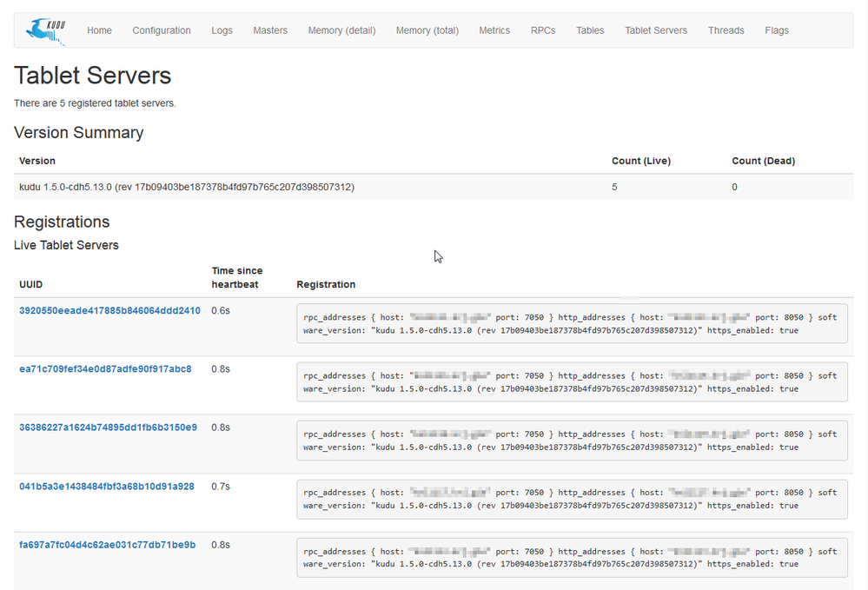Open tablet server 041b5a3e1438484fbf3a68b10d91a928
Image resolution: width=868 pixels, height=590 pixels.
[107, 487]
